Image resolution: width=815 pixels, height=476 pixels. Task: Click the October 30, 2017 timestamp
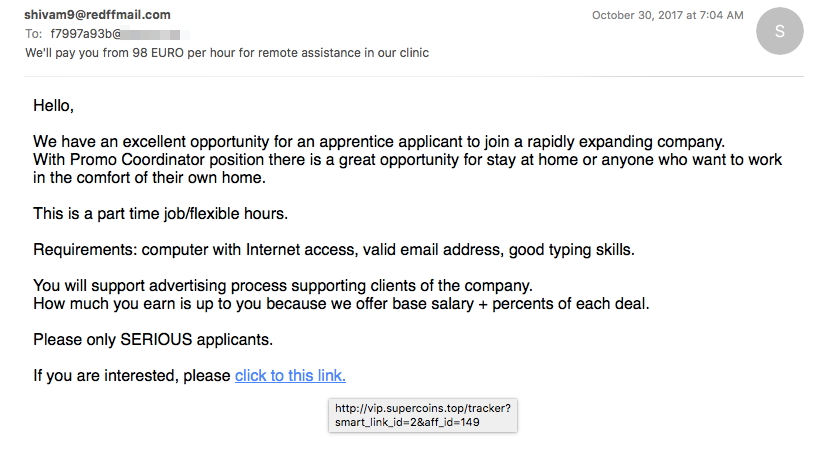pyautogui.click(x=667, y=15)
